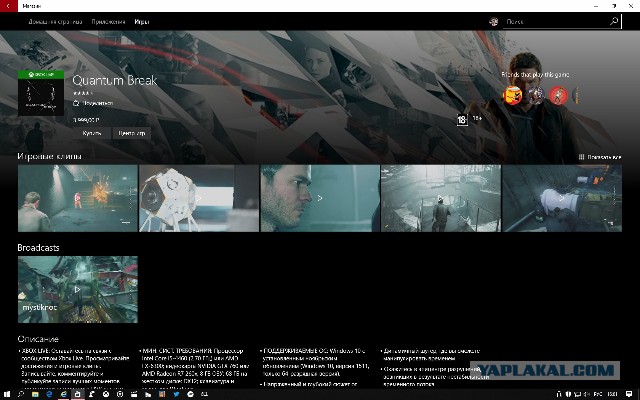Viewport: 640px width, 400px height.
Task: Open the Домашняя страница tab
Action: tap(55, 22)
